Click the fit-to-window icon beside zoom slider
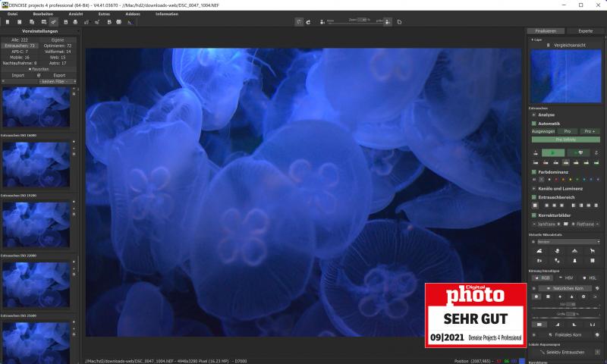 pyautogui.click(x=400, y=22)
